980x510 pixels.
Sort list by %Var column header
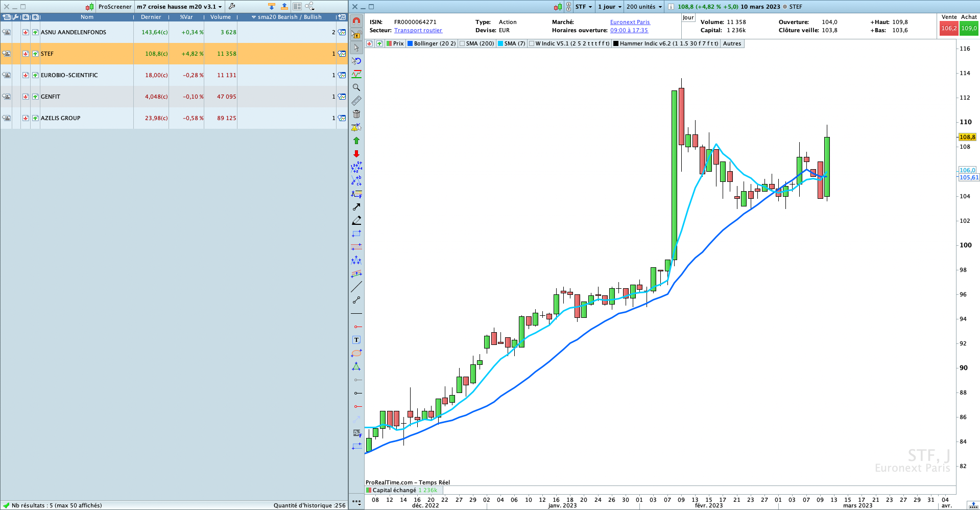tap(186, 17)
